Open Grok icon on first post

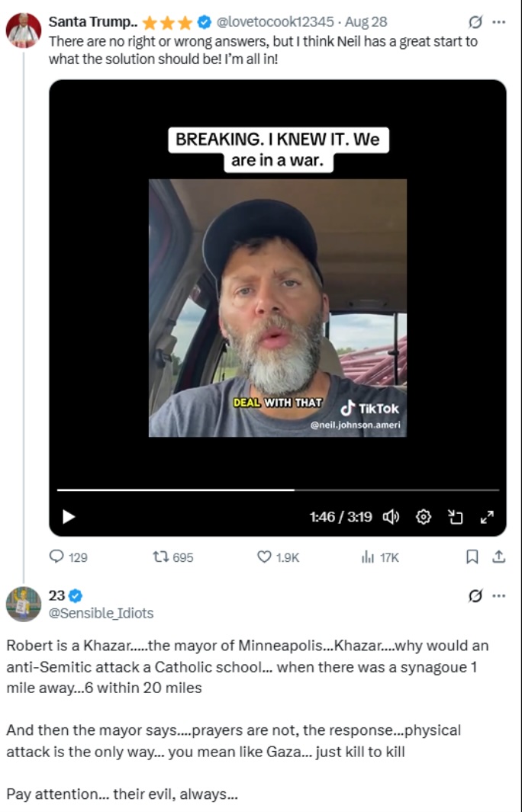coord(475,22)
